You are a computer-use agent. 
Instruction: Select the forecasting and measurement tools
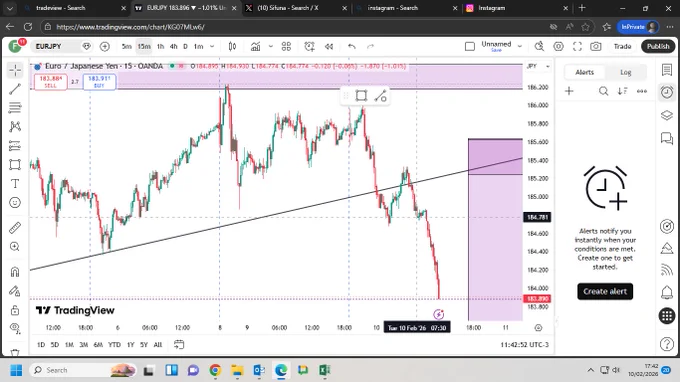click(x=15, y=146)
